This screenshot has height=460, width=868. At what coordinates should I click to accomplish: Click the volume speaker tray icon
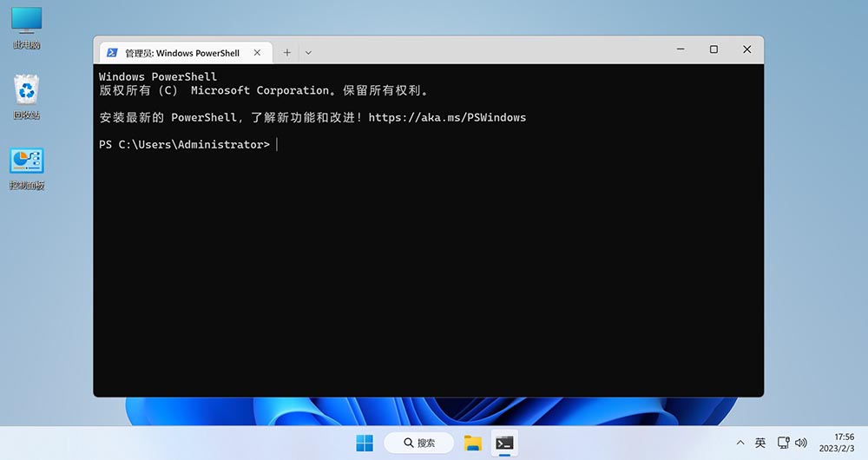(800, 443)
